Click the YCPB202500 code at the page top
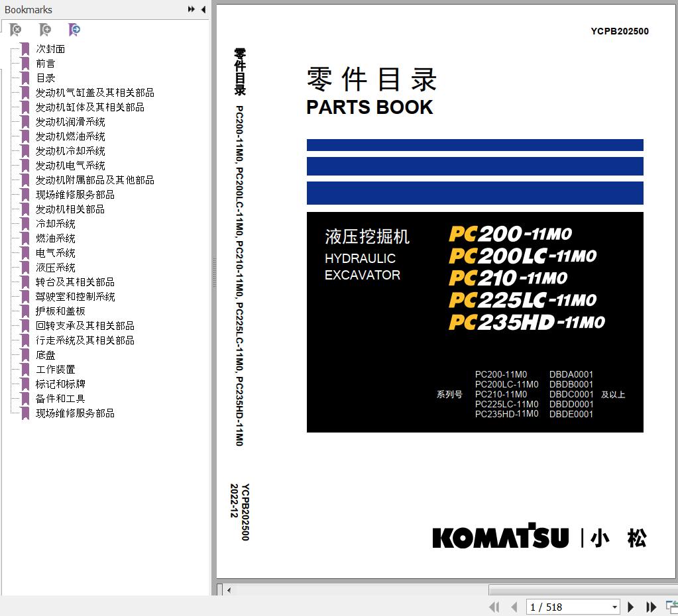The image size is (678, 616). (x=620, y=31)
